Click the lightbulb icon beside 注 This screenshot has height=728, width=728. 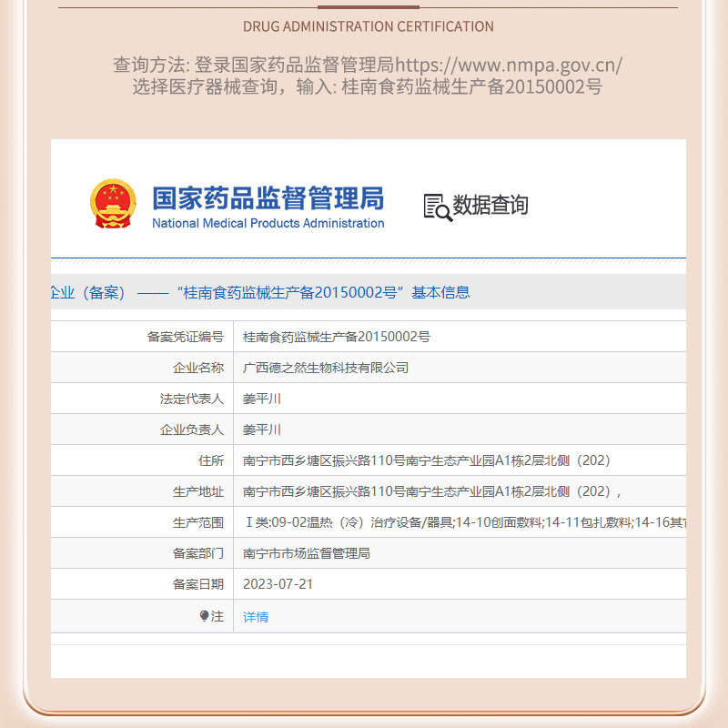(204, 616)
